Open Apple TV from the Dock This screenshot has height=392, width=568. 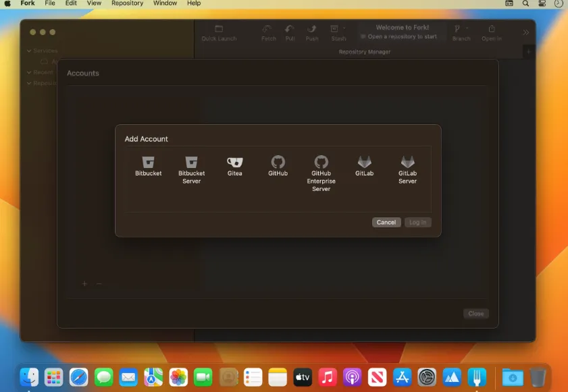[x=303, y=377]
